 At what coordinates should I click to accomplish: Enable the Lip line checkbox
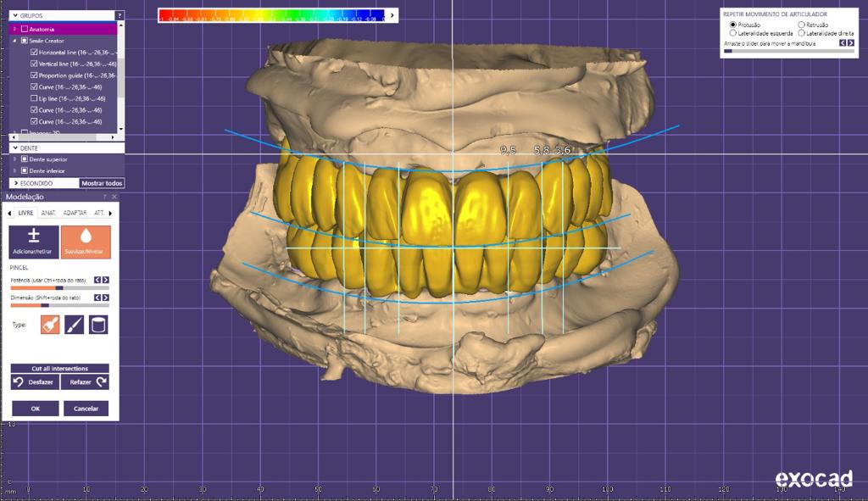point(34,98)
